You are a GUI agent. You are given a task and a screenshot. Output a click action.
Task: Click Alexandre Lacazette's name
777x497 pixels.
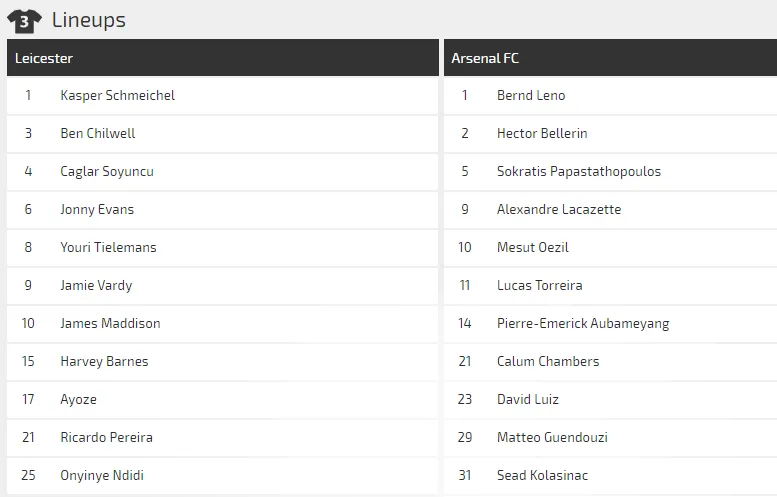(x=559, y=209)
